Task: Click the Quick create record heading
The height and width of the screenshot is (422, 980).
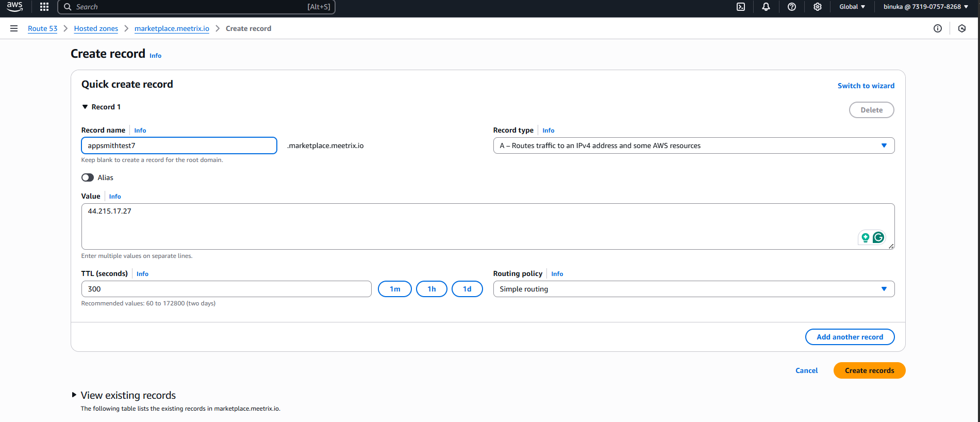Action: 127,84
